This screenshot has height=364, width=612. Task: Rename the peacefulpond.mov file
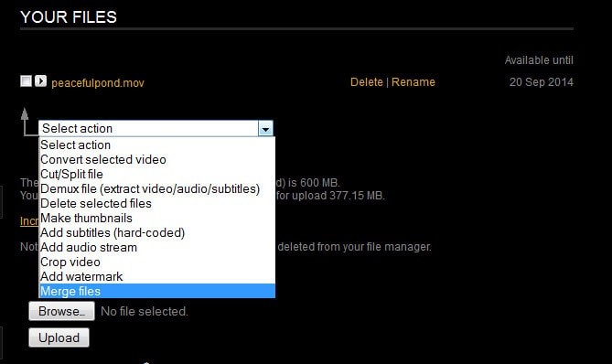413,82
